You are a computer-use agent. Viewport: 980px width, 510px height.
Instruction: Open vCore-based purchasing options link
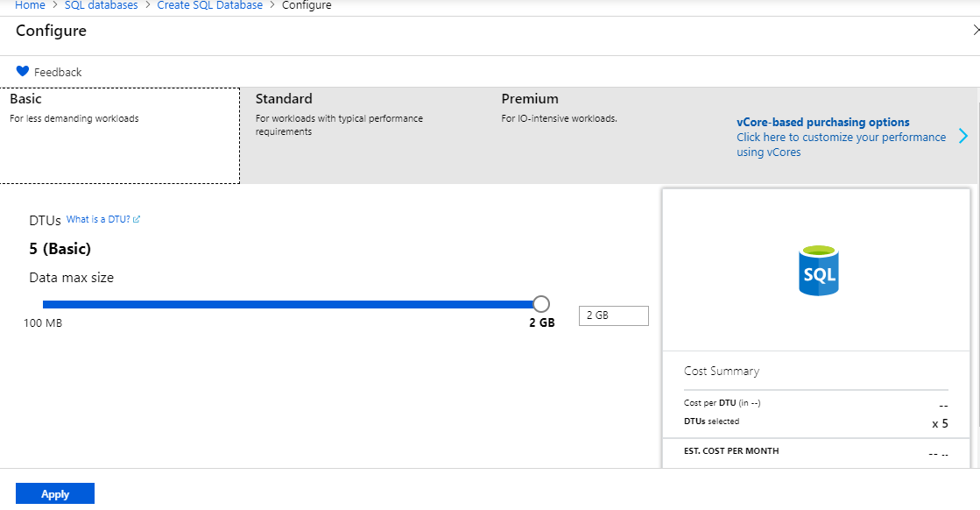tap(842, 137)
